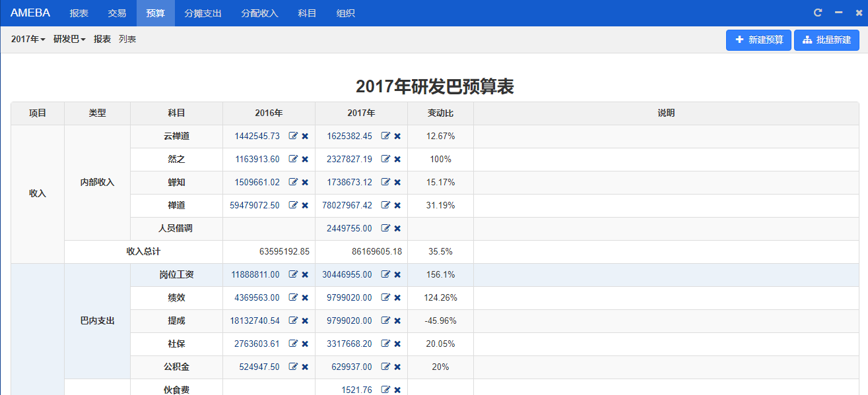The width and height of the screenshot is (868, 395).
Task: Delete 2017 budget entry for 然之
Action: point(397,160)
